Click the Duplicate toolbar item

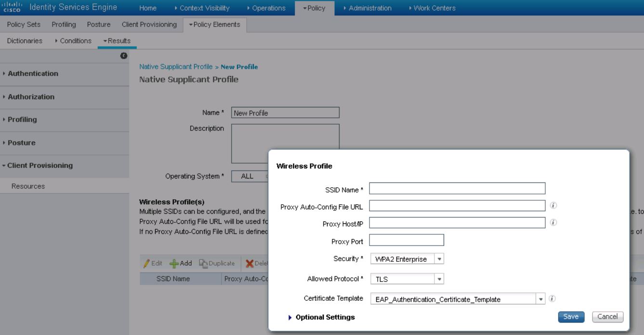click(217, 263)
